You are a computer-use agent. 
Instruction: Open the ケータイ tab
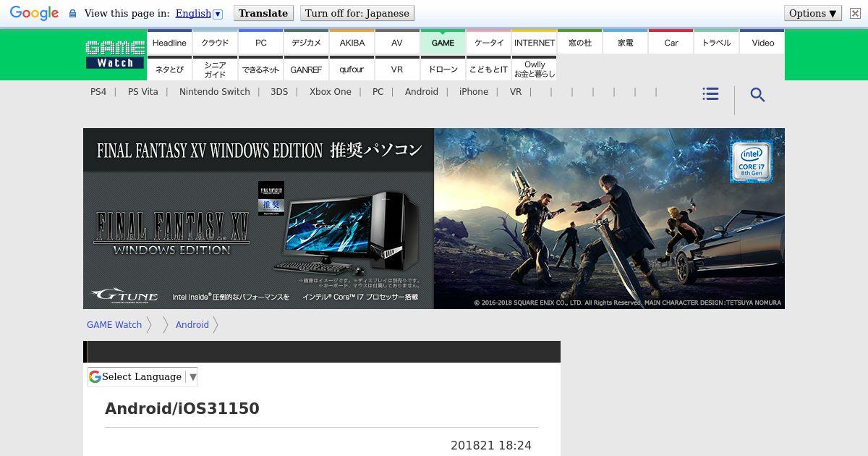488,43
